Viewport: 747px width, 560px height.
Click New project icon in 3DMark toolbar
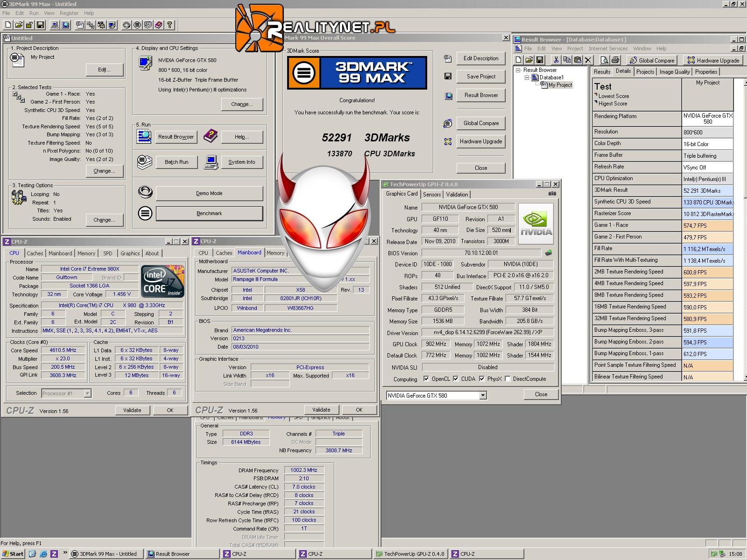pyautogui.click(x=8, y=25)
